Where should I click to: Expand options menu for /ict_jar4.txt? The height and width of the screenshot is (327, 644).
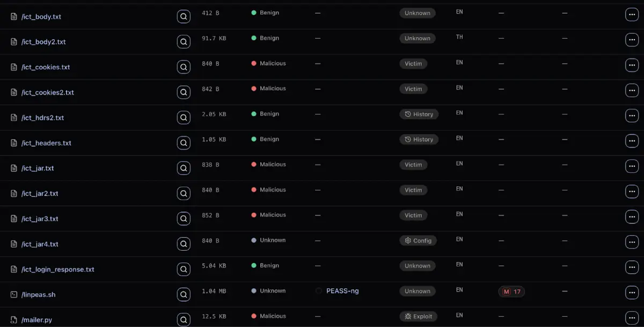pos(632,242)
